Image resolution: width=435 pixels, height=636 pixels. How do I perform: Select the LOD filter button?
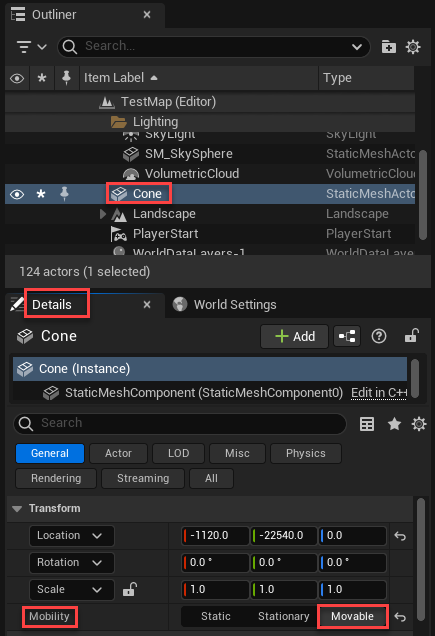[x=179, y=453]
